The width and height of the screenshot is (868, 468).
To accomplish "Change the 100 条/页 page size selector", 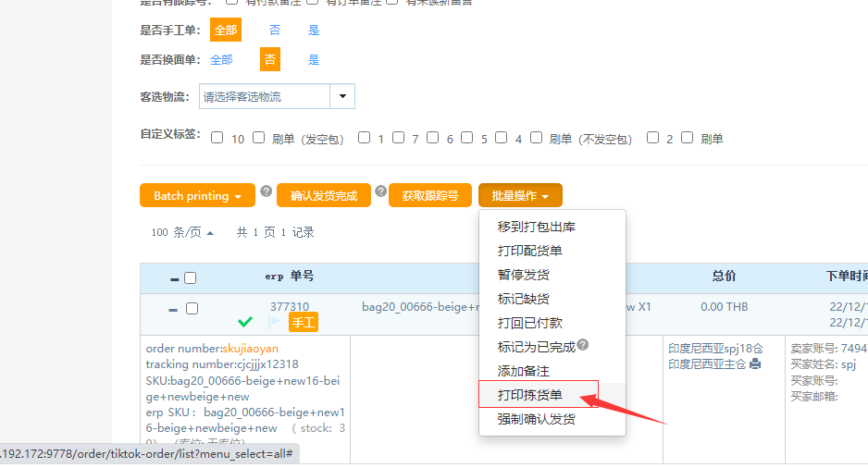I will 182,232.
